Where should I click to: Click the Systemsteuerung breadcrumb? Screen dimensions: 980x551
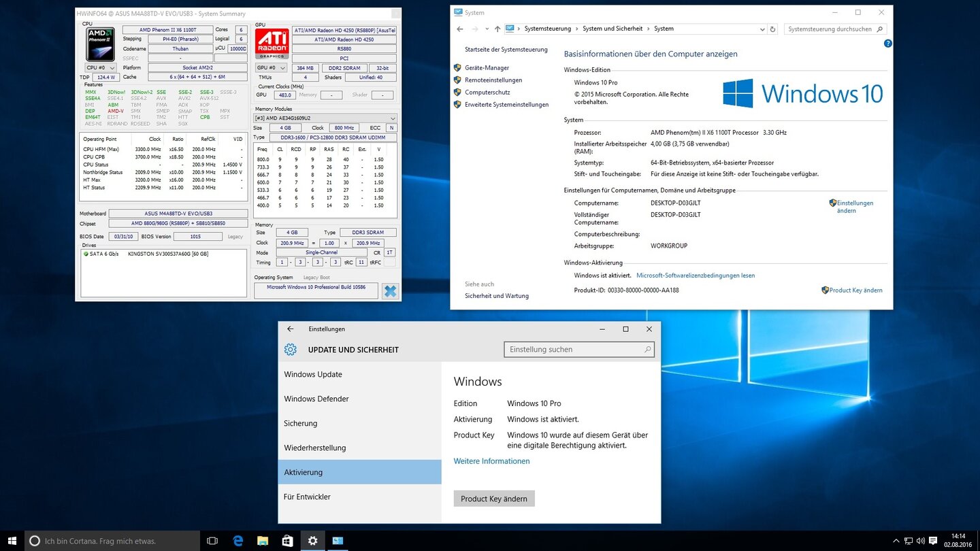click(x=548, y=29)
